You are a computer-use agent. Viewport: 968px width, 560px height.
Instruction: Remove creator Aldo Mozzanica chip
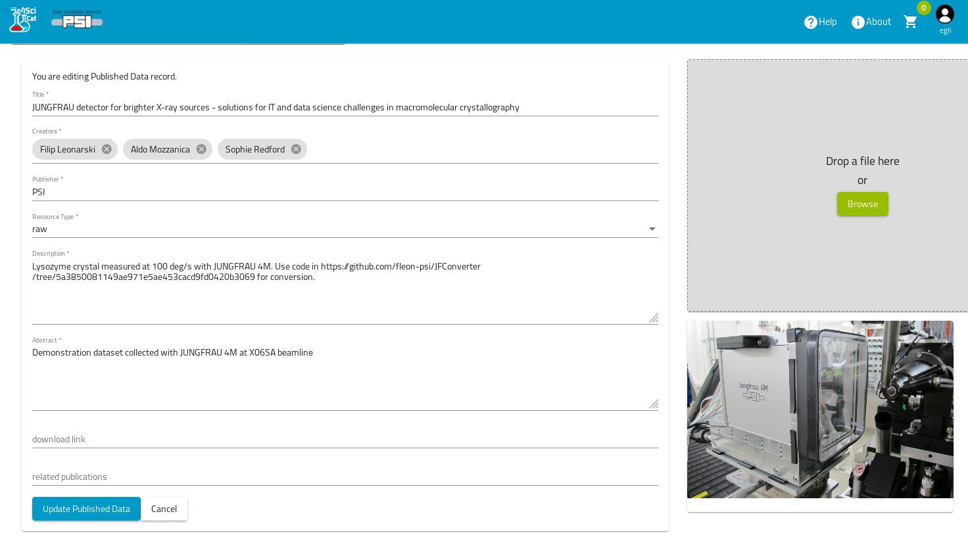pyautogui.click(x=201, y=149)
